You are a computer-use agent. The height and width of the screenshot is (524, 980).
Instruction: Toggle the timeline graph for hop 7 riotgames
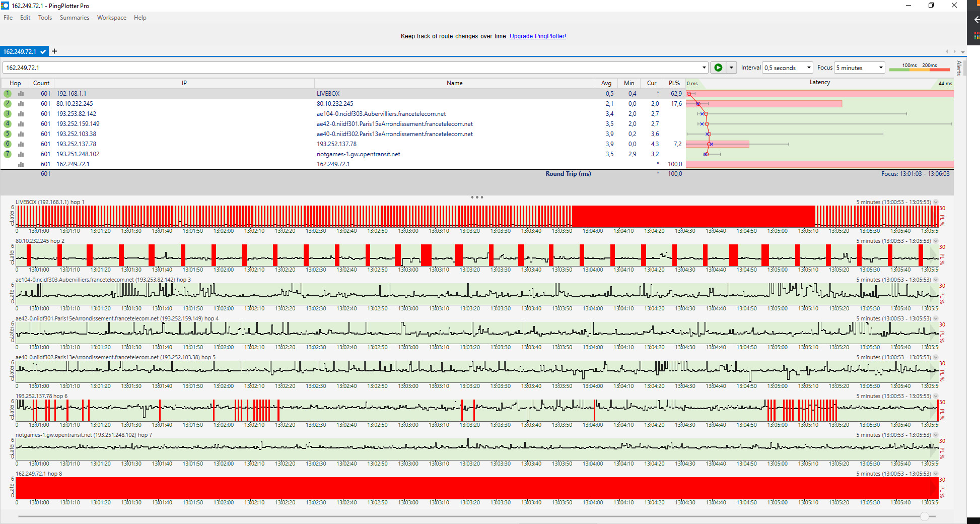(21, 154)
